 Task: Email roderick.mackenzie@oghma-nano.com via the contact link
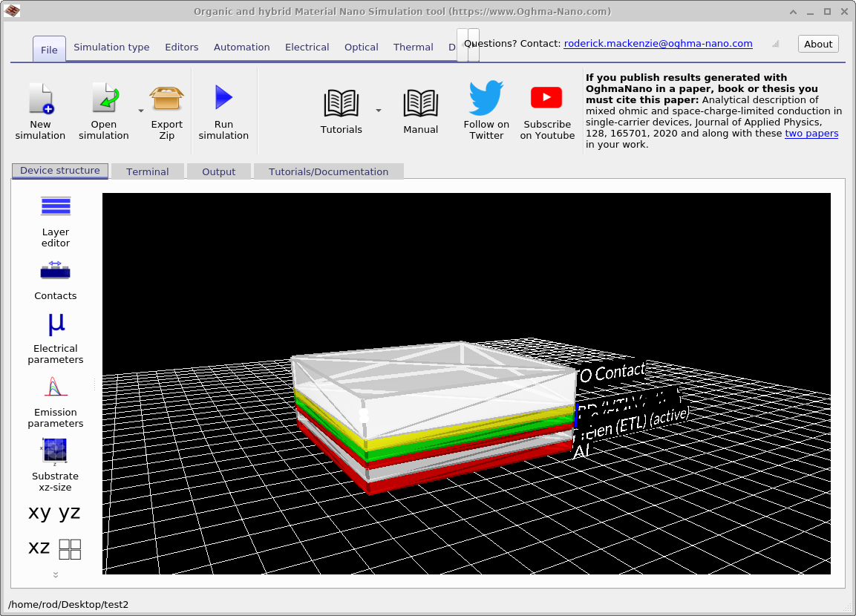[657, 43]
